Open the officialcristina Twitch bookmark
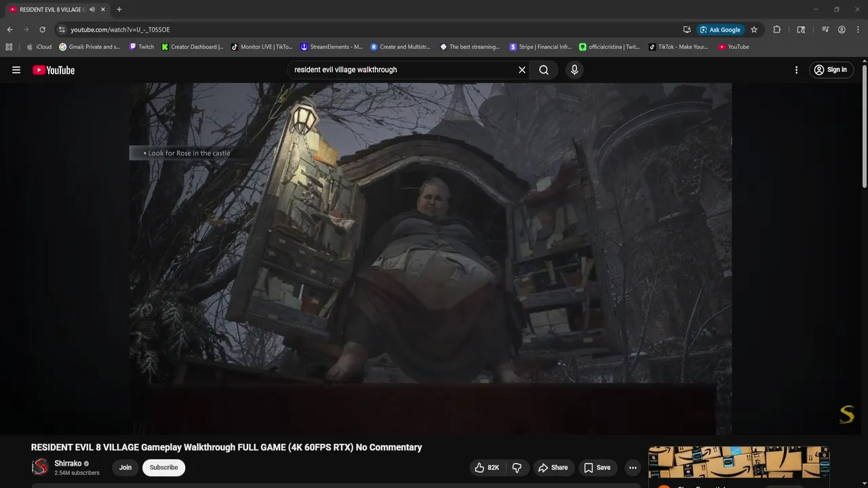Image resolution: width=868 pixels, height=488 pixels. coord(610,47)
